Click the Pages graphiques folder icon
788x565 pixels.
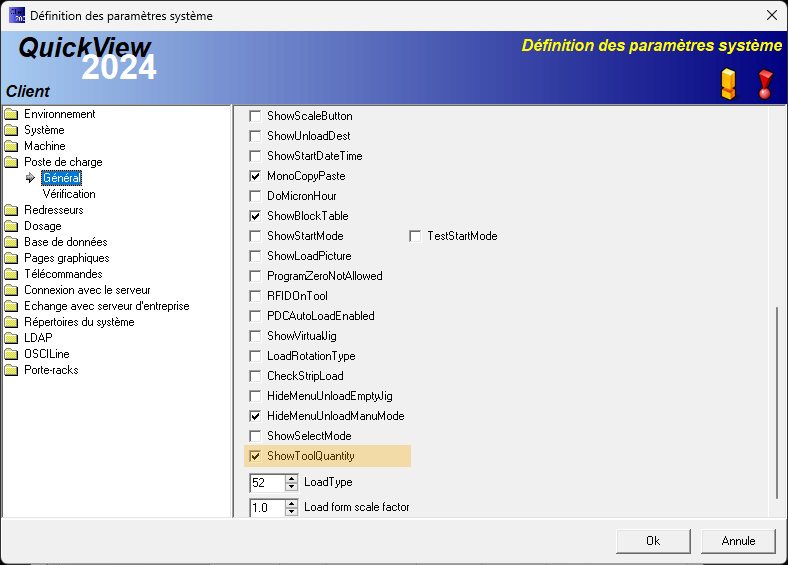point(11,258)
